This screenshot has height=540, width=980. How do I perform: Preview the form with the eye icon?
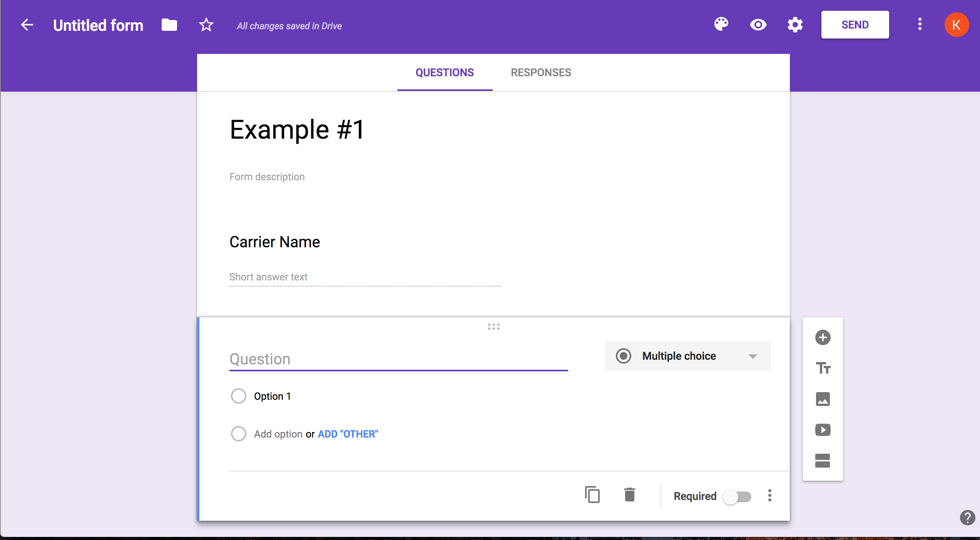tap(758, 25)
